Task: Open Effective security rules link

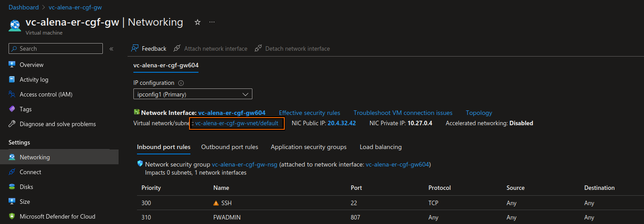Action: click(309, 113)
